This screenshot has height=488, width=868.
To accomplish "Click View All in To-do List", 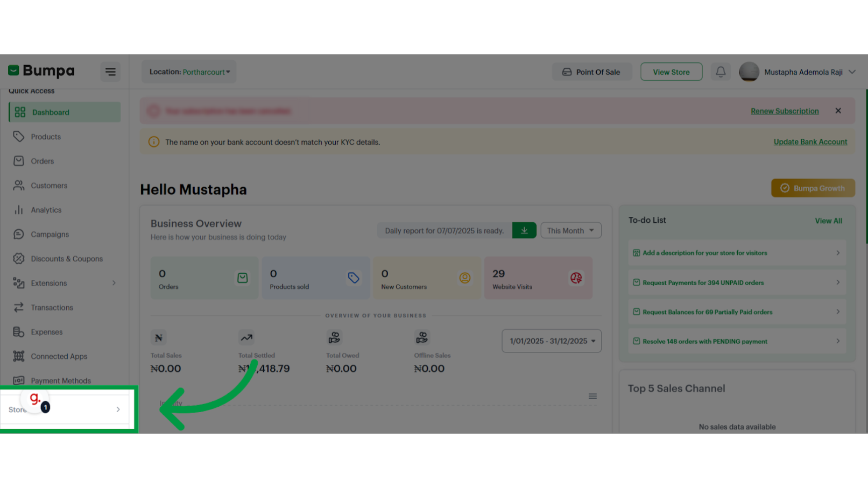I will (828, 221).
